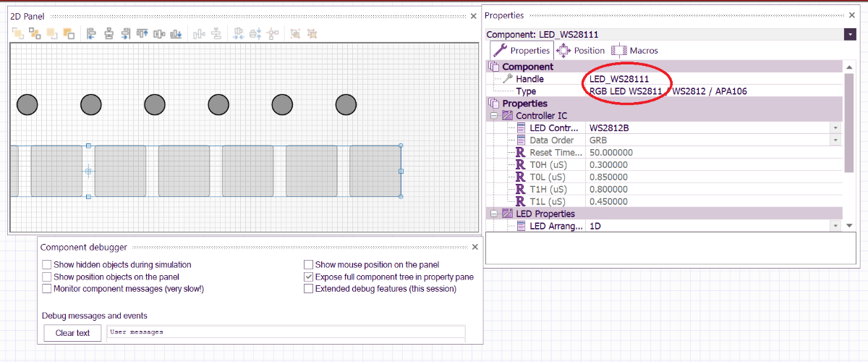Viewport: 868px width, 362px height.
Task: Click the Align Bottom toolbar icon
Action: pos(176,33)
